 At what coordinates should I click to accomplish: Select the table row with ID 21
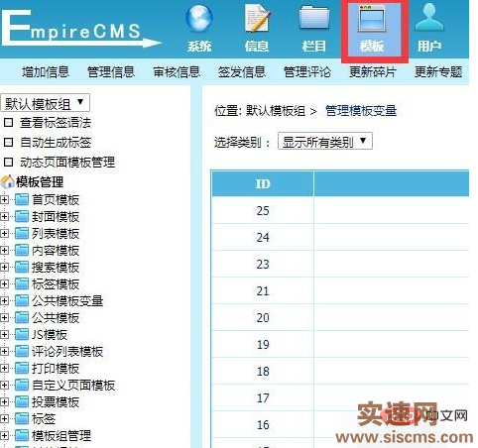(x=340, y=290)
